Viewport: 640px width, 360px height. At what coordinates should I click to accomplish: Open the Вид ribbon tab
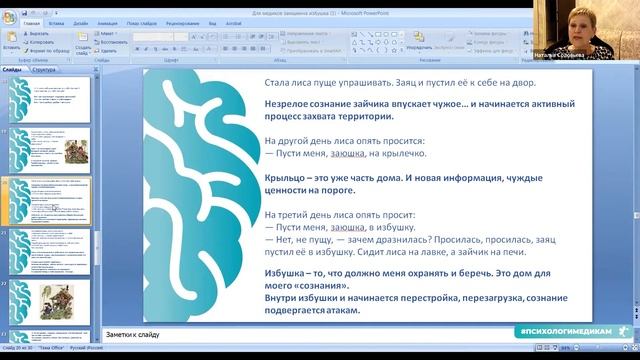coord(212,24)
